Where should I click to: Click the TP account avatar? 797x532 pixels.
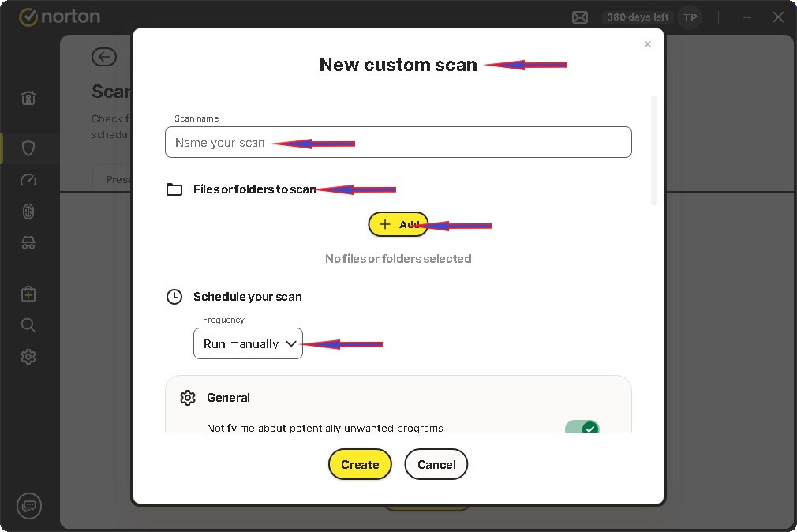pos(690,17)
